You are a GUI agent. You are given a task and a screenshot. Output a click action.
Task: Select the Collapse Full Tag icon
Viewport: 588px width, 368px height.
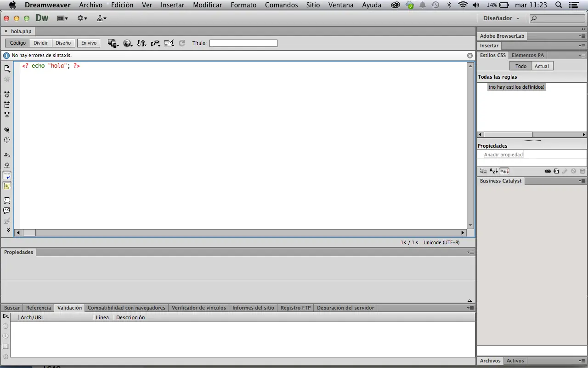click(x=7, y=94)
